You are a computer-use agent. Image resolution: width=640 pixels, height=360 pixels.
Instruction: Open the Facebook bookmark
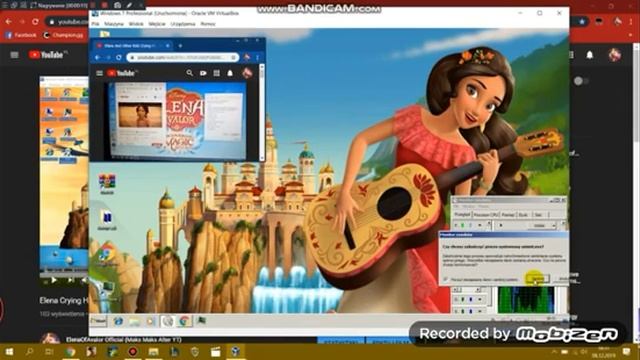21,35
